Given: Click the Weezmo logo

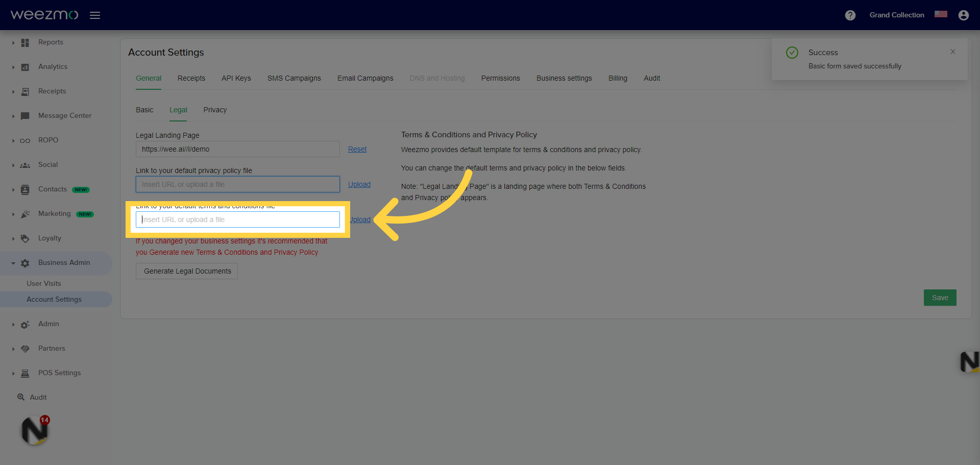Looking at the screenshot, I should click(44, 15).
